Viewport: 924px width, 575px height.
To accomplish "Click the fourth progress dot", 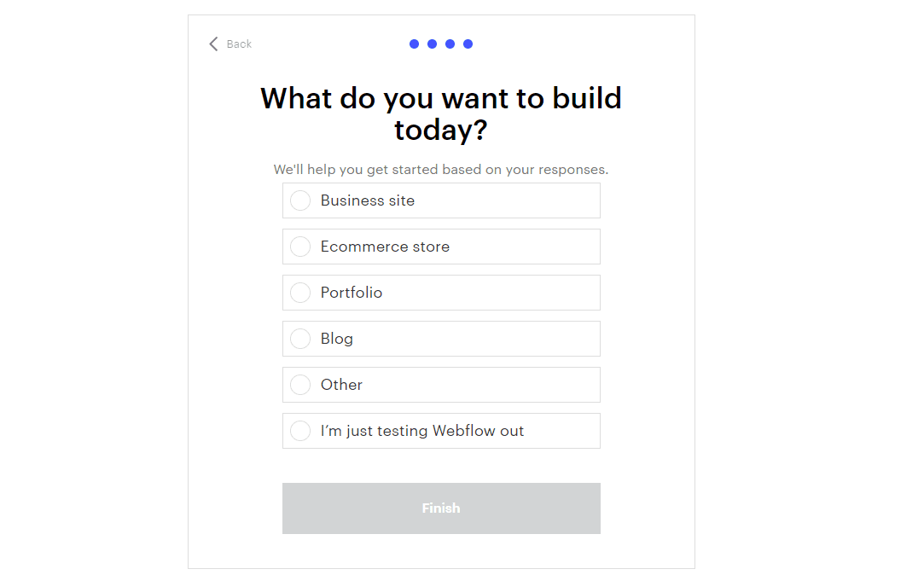I will point(468,44).
